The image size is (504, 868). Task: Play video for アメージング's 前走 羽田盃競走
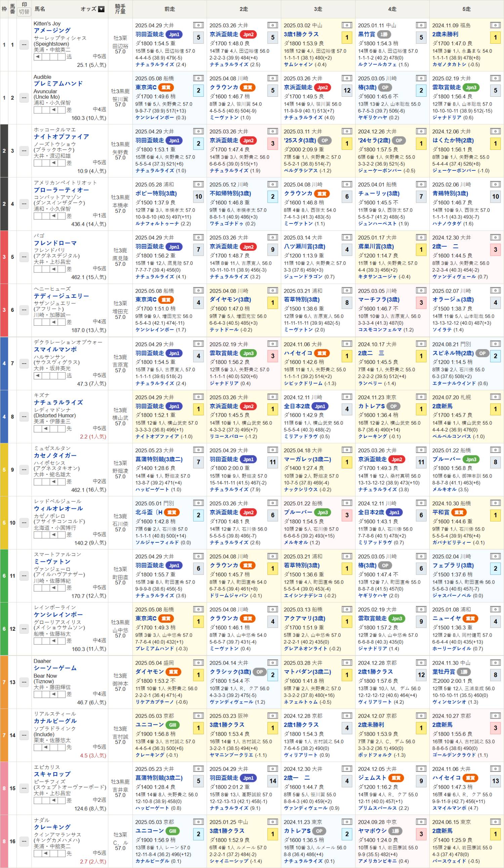tap(198, 25)
